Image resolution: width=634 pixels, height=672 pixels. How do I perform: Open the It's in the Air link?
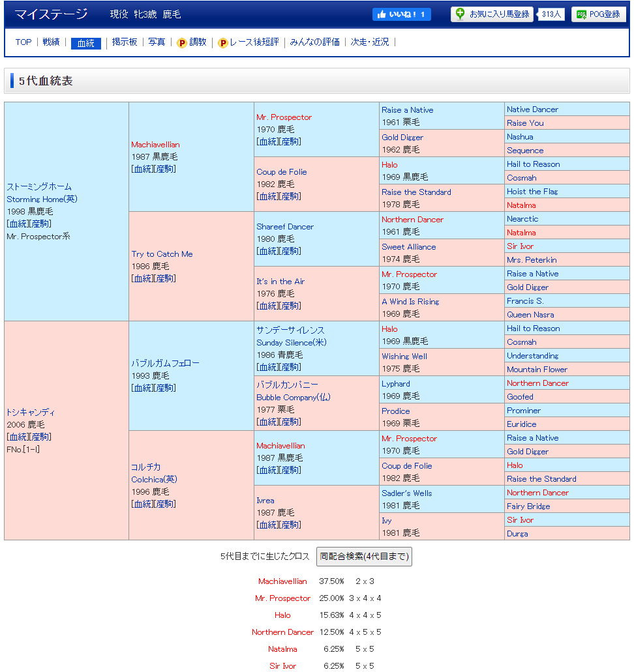[x=280, y=282]
